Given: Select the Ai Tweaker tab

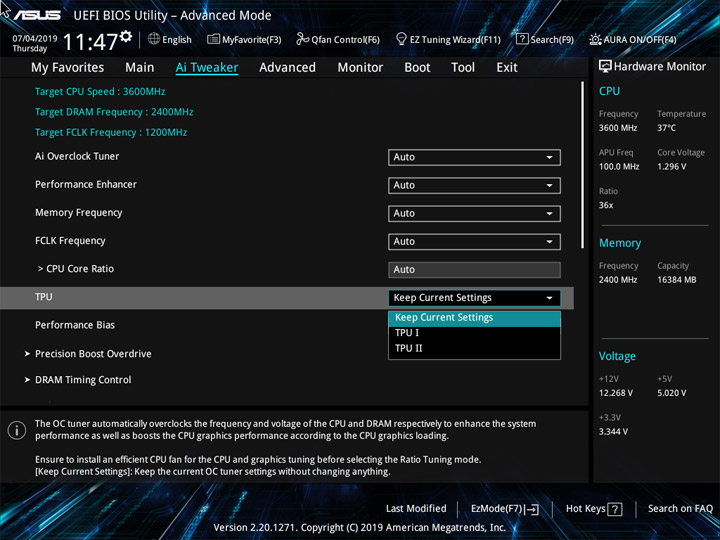Looking at the screenshot, I should 207,68.
